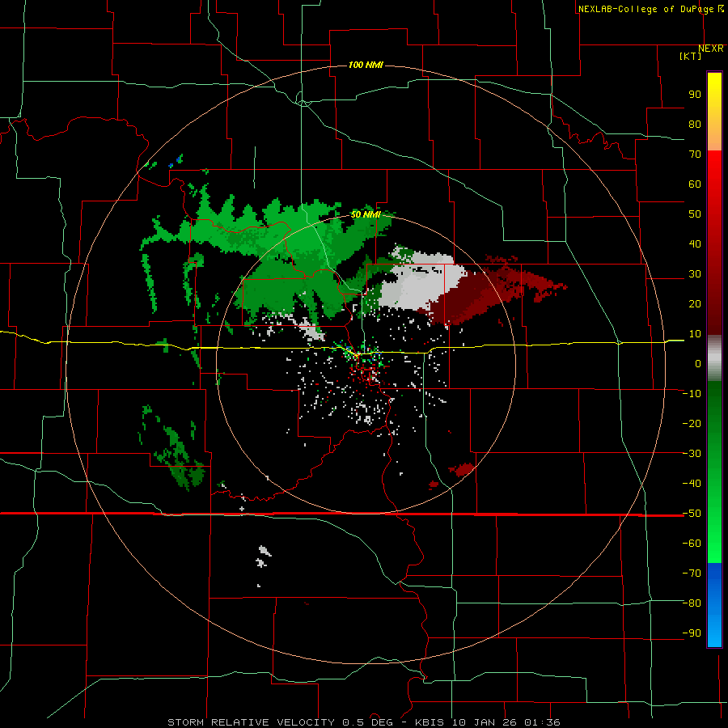Image resolution: width=728 pixels, height=728 pixels.
Task: Select the -10 value on velocity scale
Action: [x=692, y=394]
